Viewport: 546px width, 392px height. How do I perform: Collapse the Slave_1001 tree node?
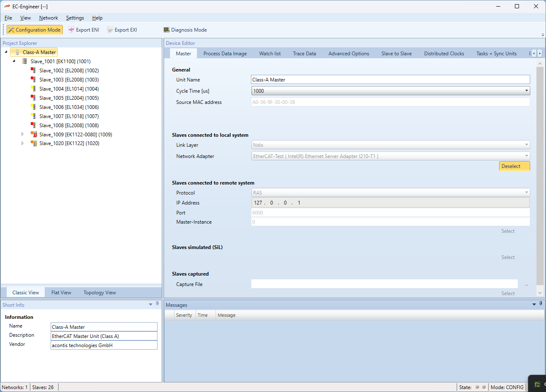tap(14, 62)
